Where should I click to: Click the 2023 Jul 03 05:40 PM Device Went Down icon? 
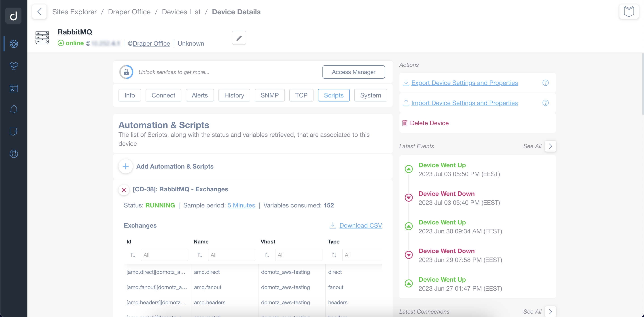pos(409,197)
